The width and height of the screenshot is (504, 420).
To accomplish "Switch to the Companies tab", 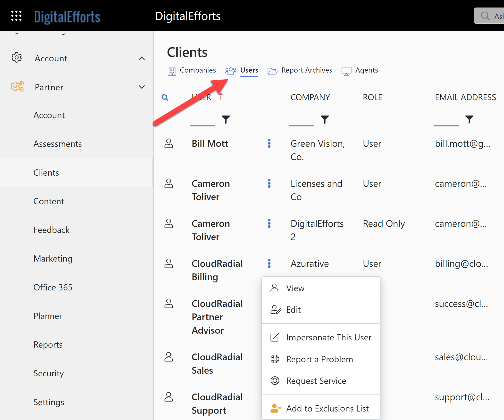I will (198, 70).
